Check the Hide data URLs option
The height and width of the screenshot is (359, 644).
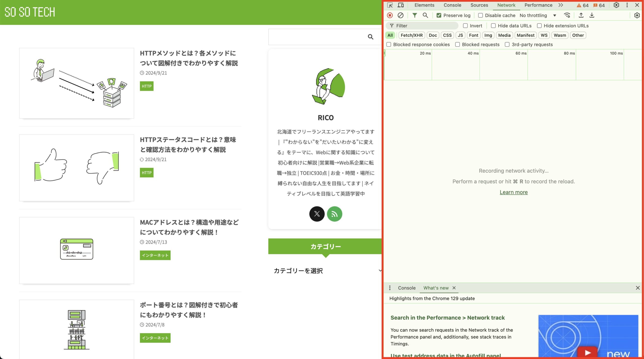[493, 26]
